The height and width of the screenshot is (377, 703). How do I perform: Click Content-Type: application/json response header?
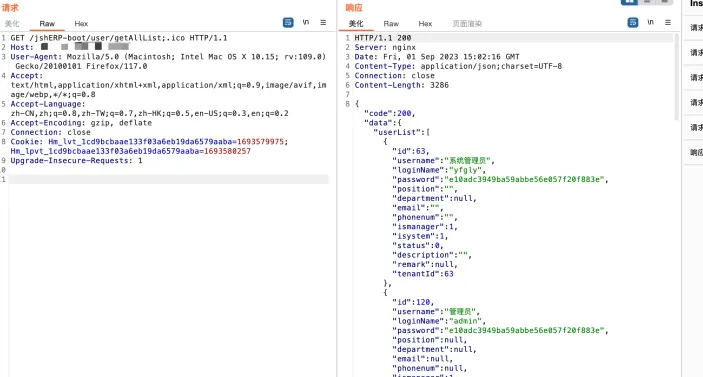[x=458, y=66]
